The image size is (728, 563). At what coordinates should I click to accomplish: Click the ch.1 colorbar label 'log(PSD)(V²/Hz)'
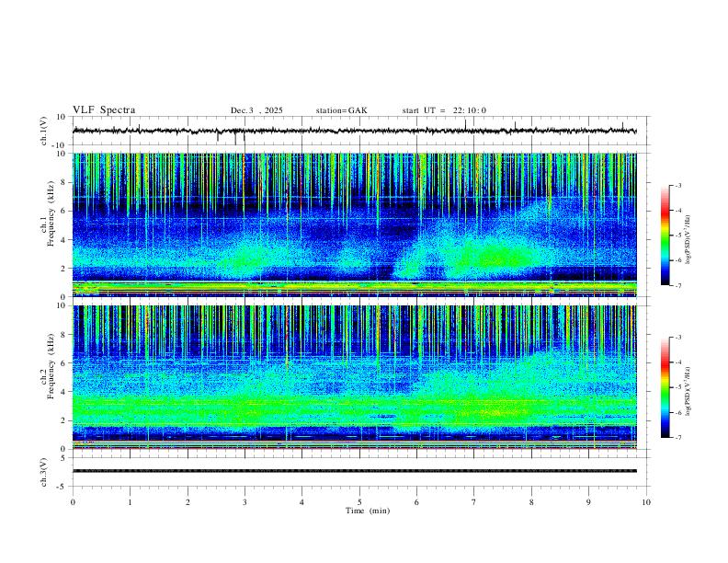pos(688,240)
